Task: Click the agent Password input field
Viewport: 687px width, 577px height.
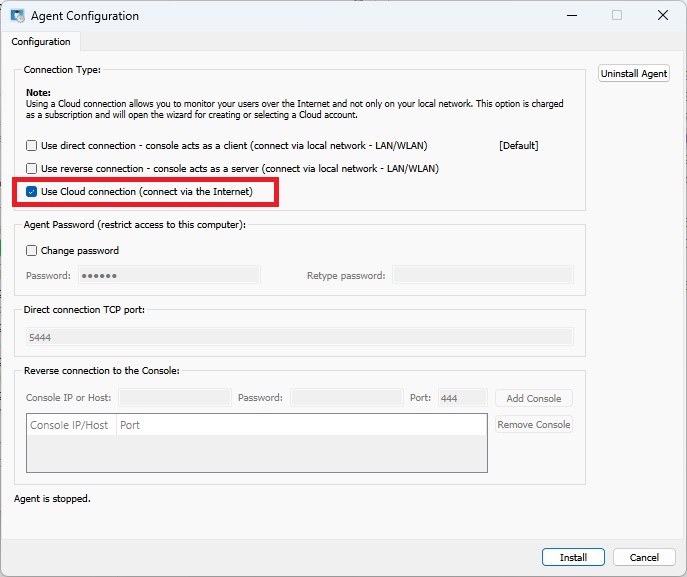Action: click(x=168, y=275)
